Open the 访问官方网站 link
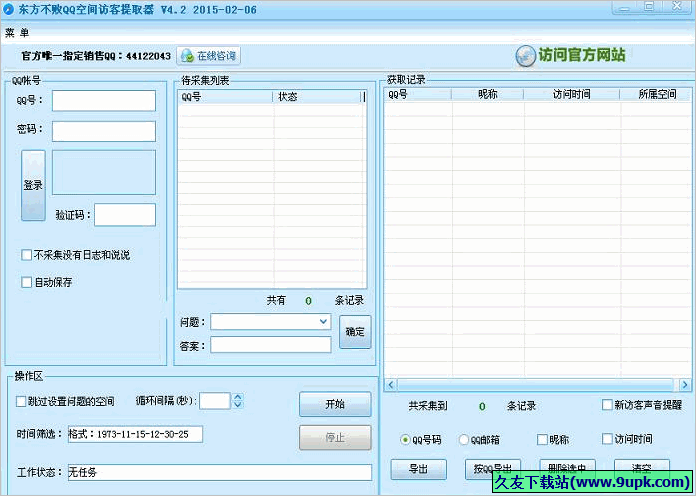The image size is (696, 496). [582, 56]
